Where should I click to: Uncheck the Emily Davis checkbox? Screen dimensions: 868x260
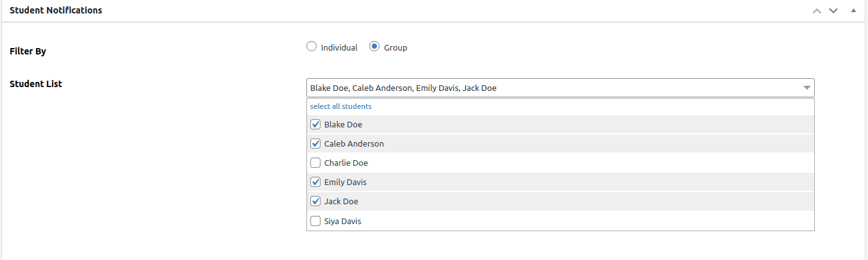pyautogui.click(x=315, y=183)
